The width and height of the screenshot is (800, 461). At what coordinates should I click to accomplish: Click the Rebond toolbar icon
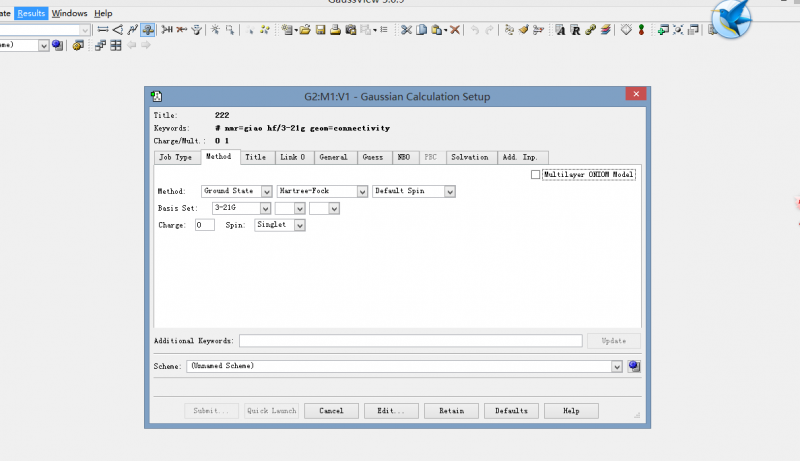509,30
